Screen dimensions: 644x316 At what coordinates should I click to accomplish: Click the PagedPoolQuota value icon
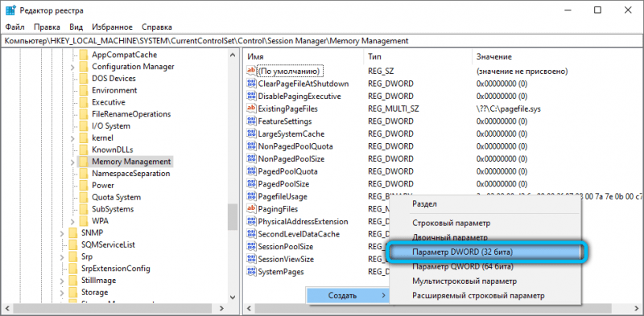coord(251,171)
